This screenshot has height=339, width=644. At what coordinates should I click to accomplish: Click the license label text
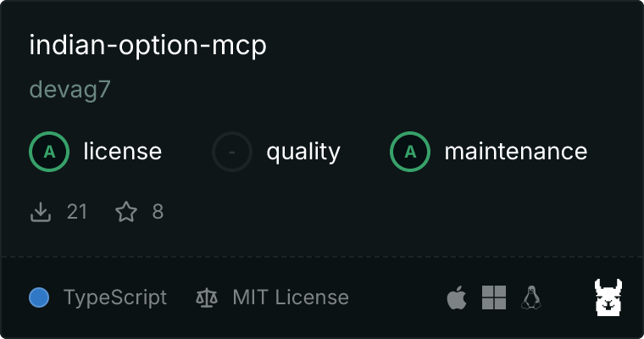pos(122,151)
